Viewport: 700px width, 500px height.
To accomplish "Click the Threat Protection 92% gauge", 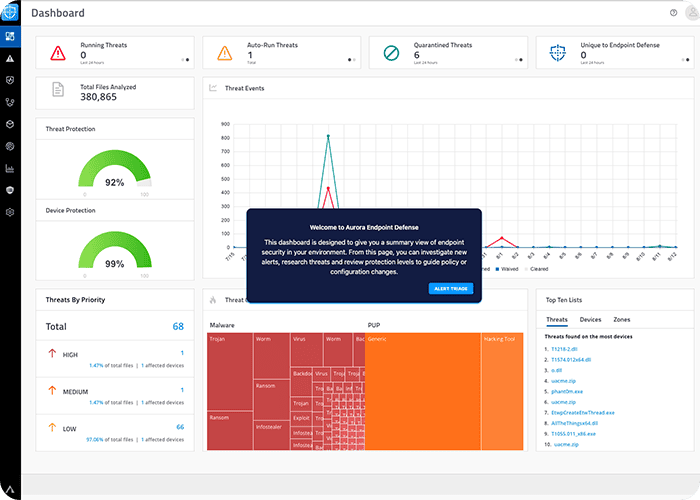I will tap(115, 169).
